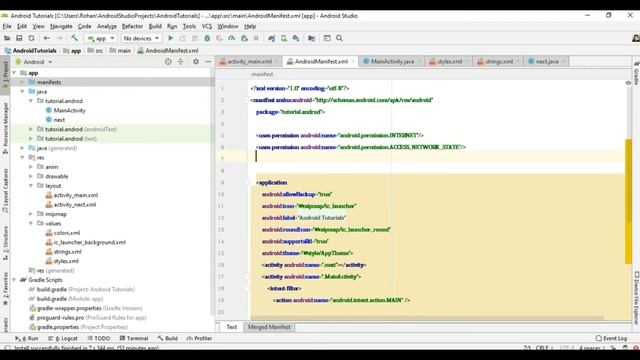Click the Apply Changes icon beside Run

182,38
